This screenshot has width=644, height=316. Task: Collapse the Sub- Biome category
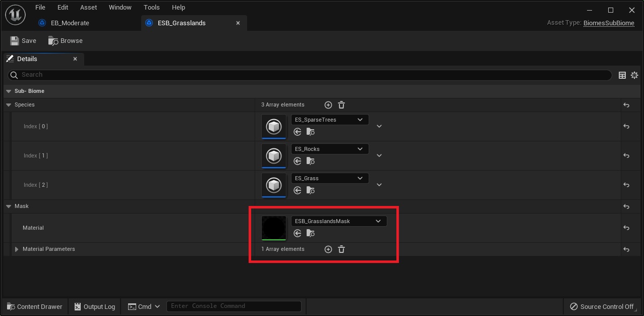9,91
